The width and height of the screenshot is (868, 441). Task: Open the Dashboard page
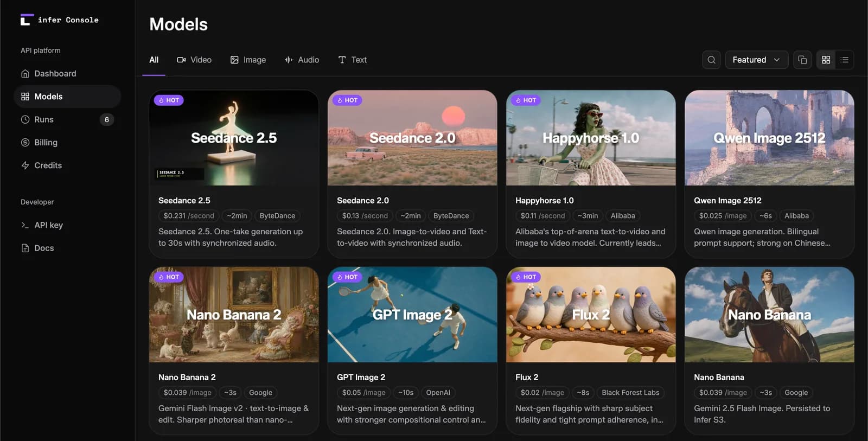(x=67, y=73)
